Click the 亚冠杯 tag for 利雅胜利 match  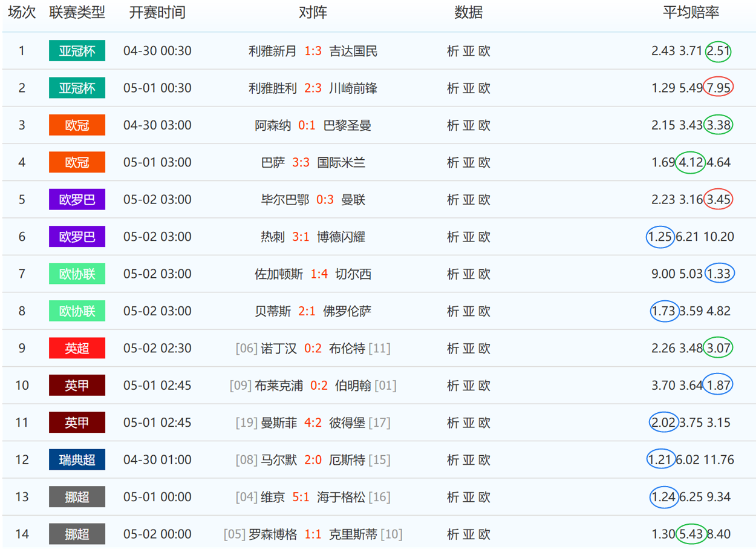[77, 88]
